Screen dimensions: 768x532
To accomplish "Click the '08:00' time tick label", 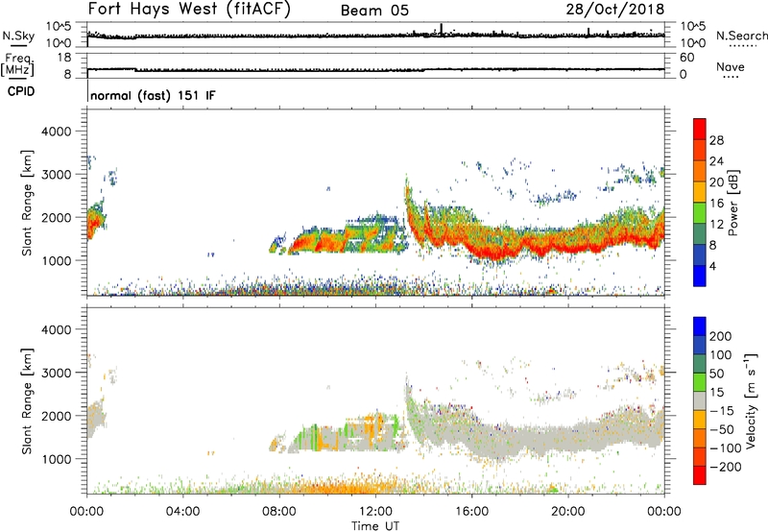I will 279,512.
